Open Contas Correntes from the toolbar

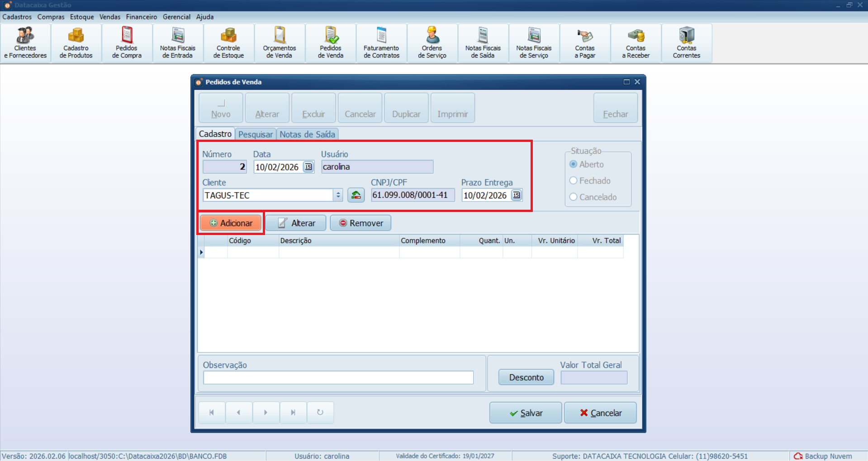coord(686,43)
